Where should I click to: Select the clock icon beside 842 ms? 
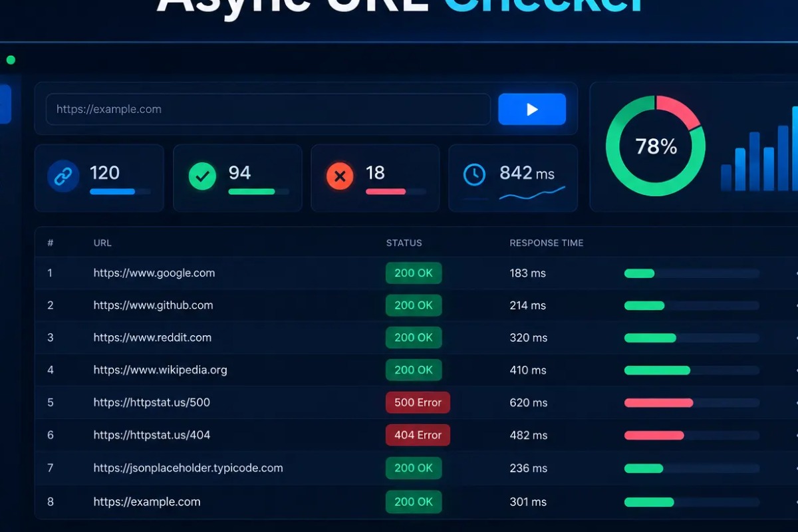(x=474, y=175)
